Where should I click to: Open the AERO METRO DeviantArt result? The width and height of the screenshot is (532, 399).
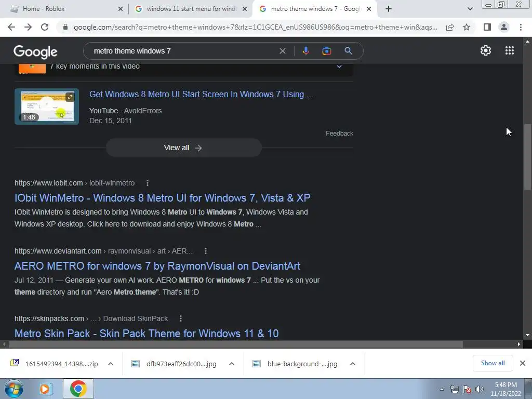pyautogui.click(x=157, y=265)
